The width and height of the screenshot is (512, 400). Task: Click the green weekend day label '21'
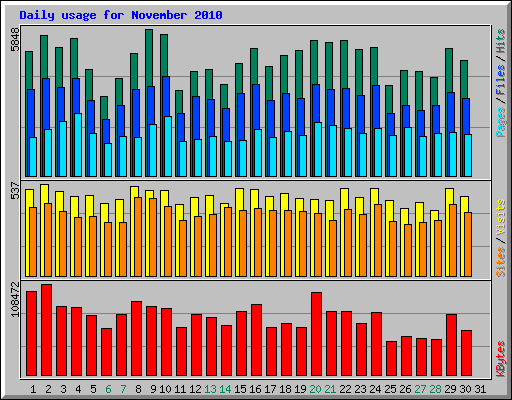point(330,389)
